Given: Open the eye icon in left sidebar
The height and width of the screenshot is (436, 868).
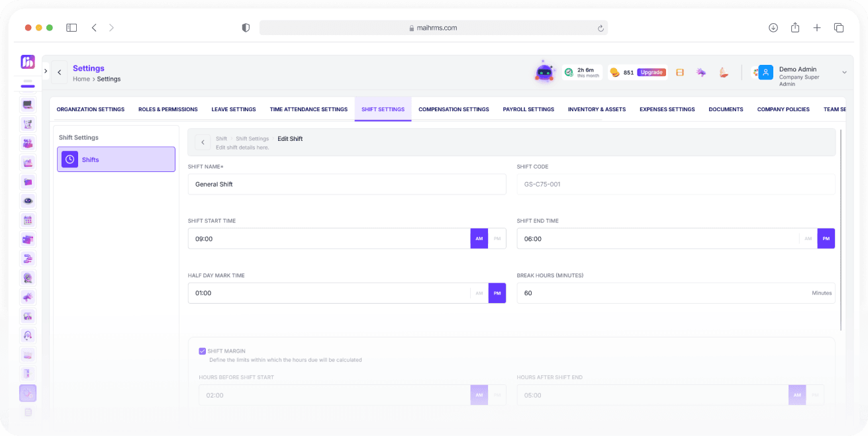Looking at the screenshot, I should (28, 201).
